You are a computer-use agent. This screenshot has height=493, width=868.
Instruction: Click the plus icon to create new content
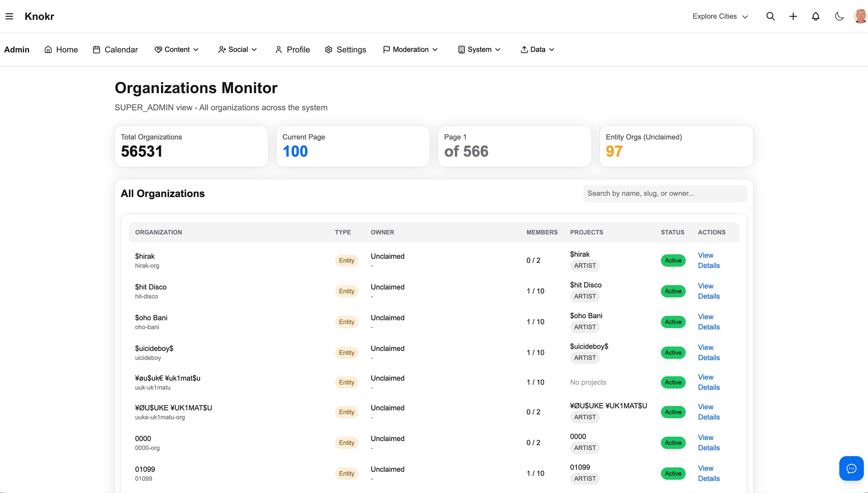[793, 16]
